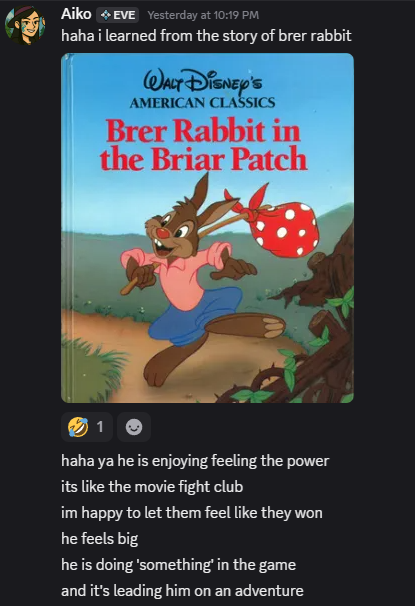Click the add reaction smiley button
415x606 pixels.
click(x=134, y=427)
